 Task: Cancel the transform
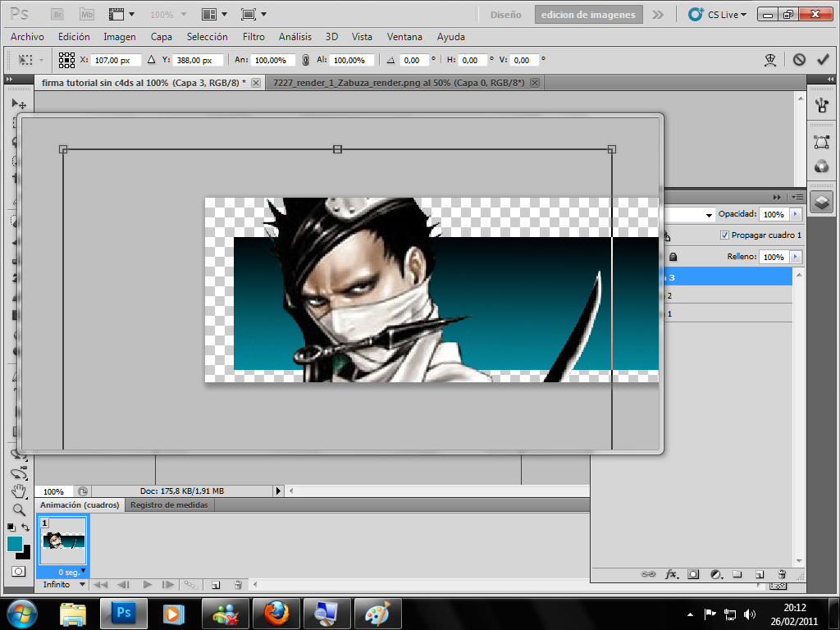799,60
